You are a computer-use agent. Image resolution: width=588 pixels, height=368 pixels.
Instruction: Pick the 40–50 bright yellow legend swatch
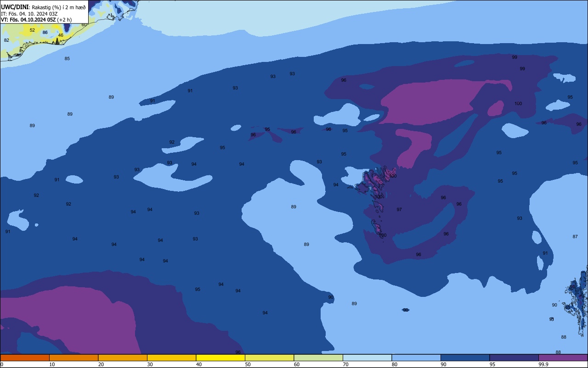220,357
